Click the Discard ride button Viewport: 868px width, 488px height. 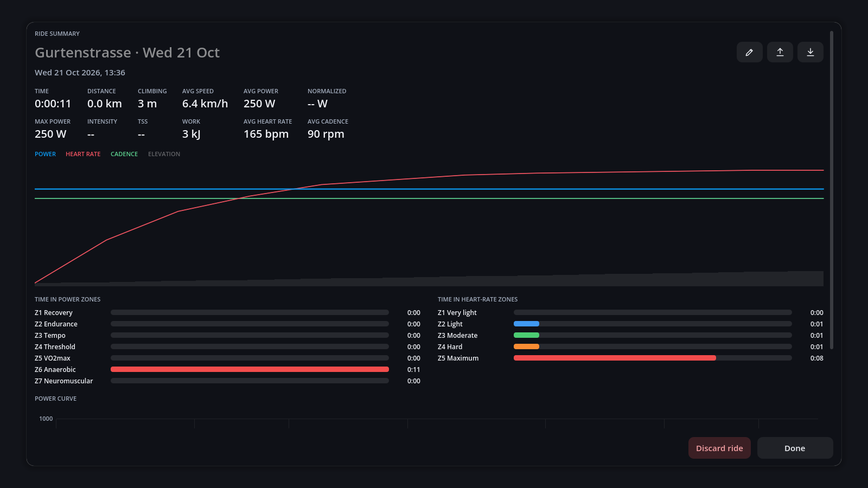coord(719,448)
